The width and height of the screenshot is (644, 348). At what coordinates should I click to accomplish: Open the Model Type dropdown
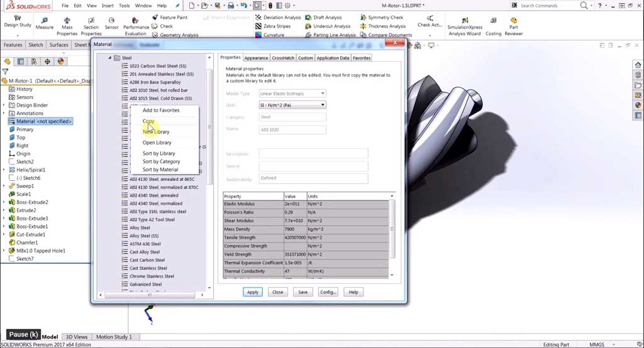(x=292, y=94)
